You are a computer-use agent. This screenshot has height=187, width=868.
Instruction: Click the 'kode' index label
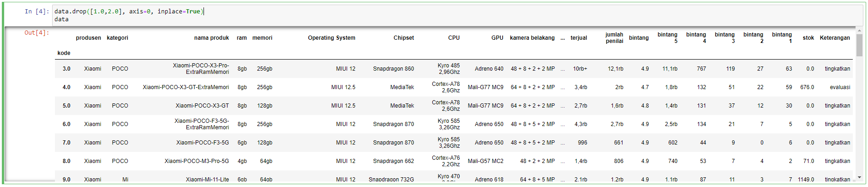64,53
